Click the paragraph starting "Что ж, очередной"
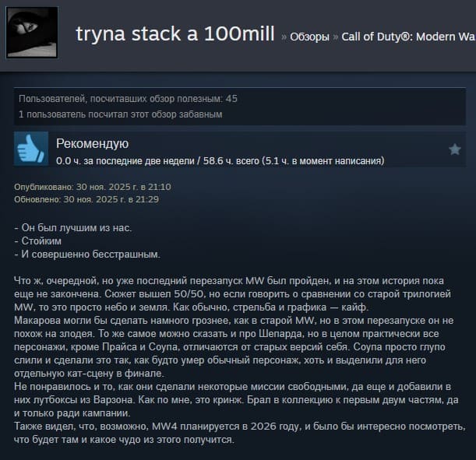This screenshot has height=460, width=476. (232, 294)
